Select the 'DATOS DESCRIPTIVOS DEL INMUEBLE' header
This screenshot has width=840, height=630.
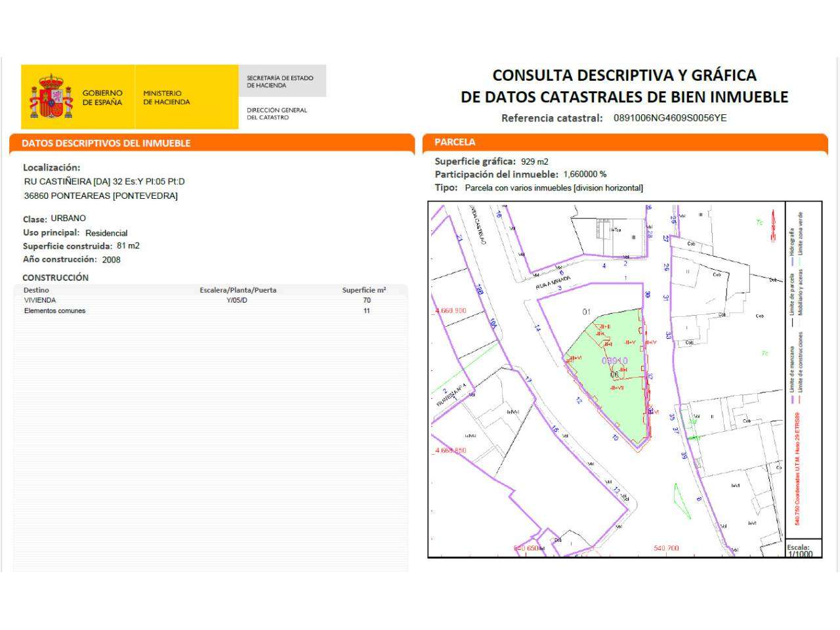106,143
